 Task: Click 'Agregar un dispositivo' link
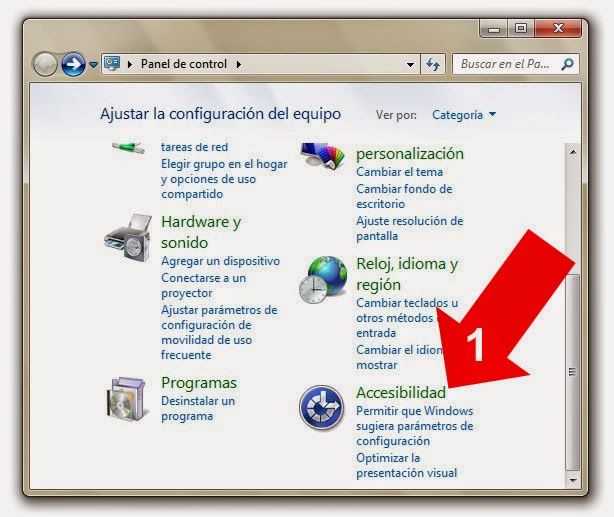pyautogui.click(x=220, y=261)
